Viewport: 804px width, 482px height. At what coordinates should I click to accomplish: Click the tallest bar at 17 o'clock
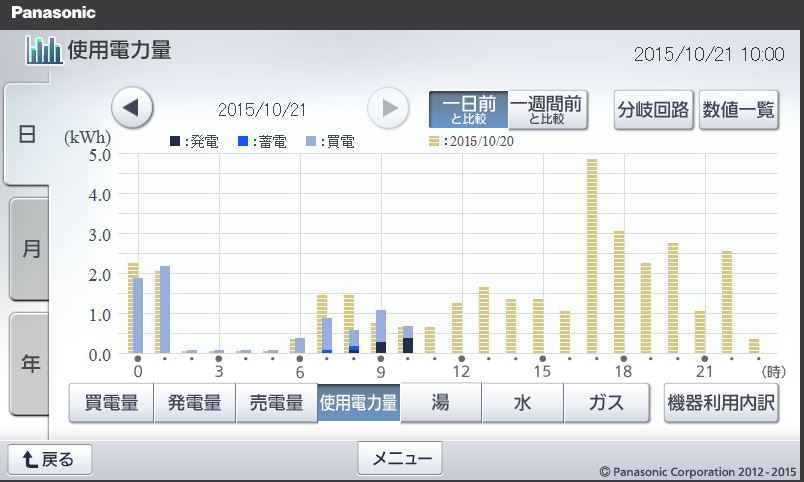tap(592, 256)
